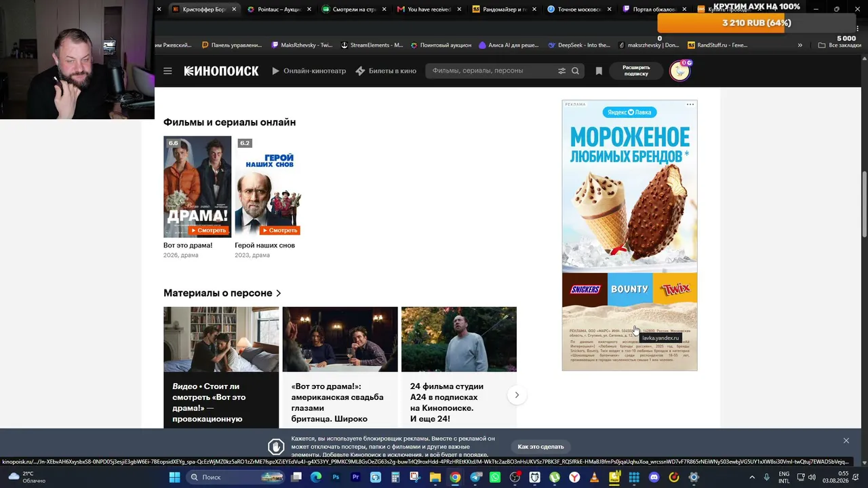Launch Photoshop from the taskbar
The image size is (868, 488).
tap(336, 477)
